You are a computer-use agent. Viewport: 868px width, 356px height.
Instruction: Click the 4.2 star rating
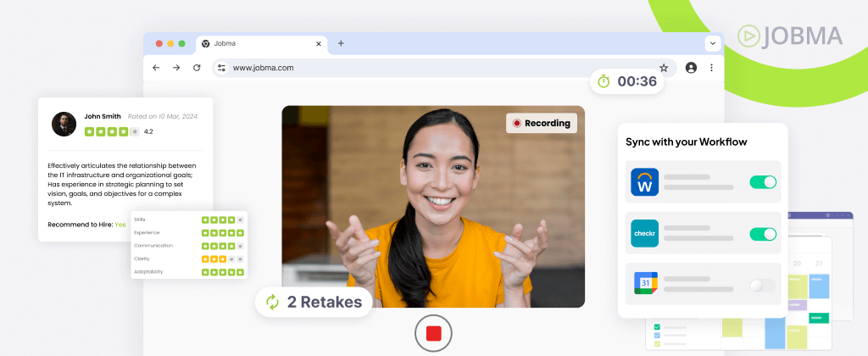point(119,131)
